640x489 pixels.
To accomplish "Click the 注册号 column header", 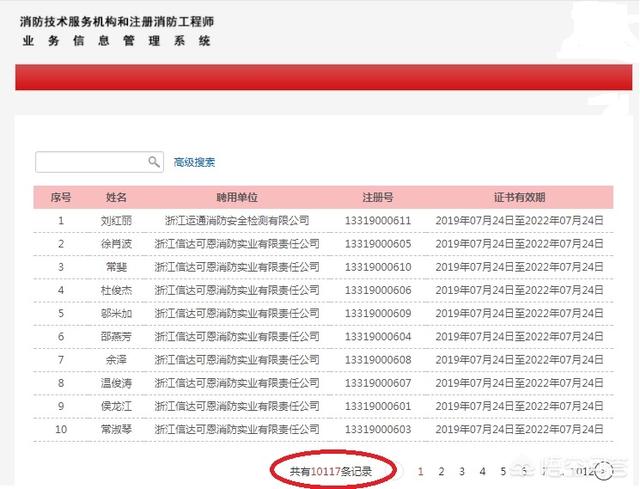I will click(x=378, y=198).
